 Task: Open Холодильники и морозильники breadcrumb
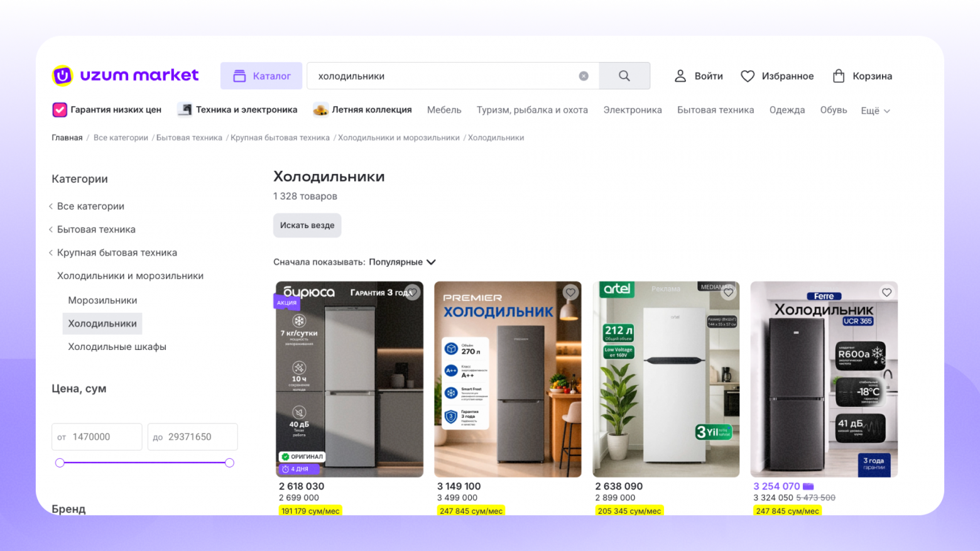pyautogui.click(x=399, y=138)
